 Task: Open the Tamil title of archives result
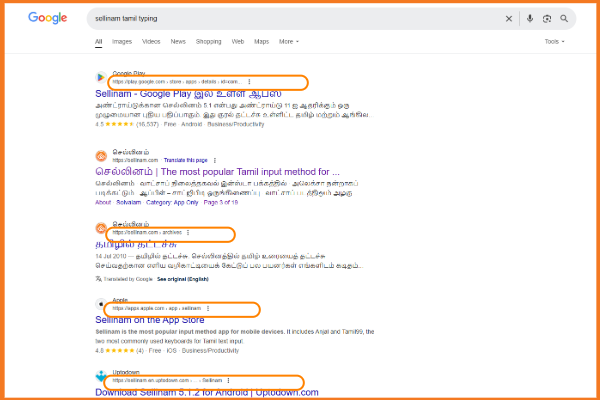[x=136, y=244]
